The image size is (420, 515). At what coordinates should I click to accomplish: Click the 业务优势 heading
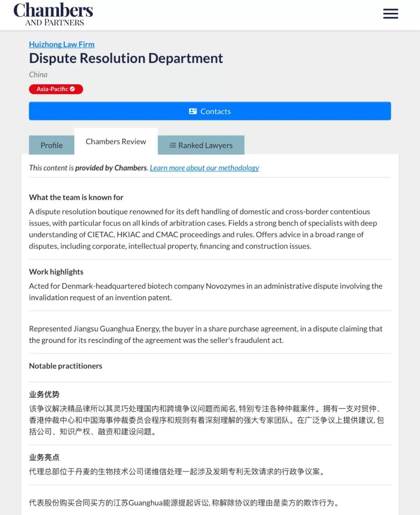pos(44,394)
